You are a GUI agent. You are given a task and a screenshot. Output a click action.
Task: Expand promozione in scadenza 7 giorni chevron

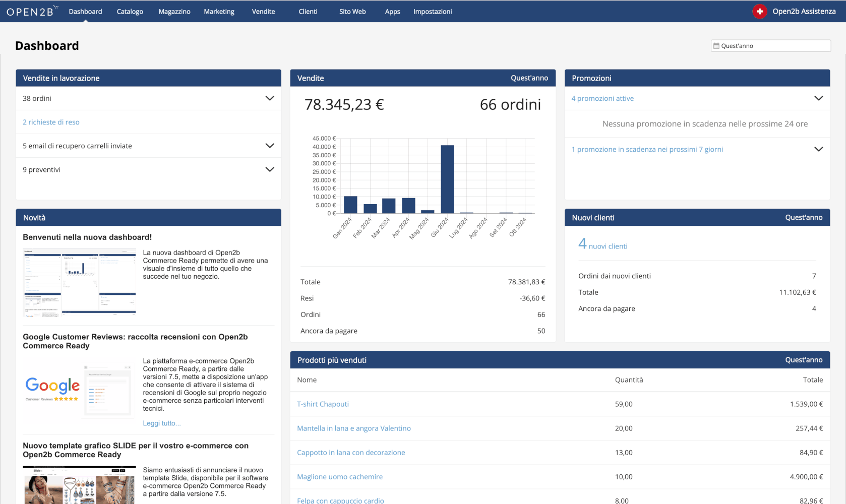818,149
